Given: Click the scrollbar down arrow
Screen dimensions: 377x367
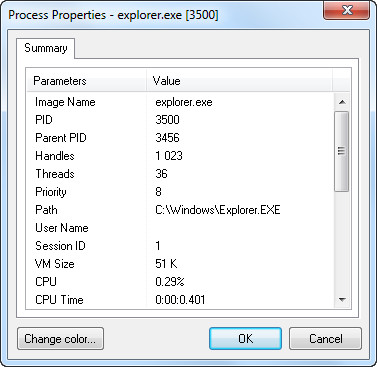Looking at the screenshot, I should tap(342, 300).
